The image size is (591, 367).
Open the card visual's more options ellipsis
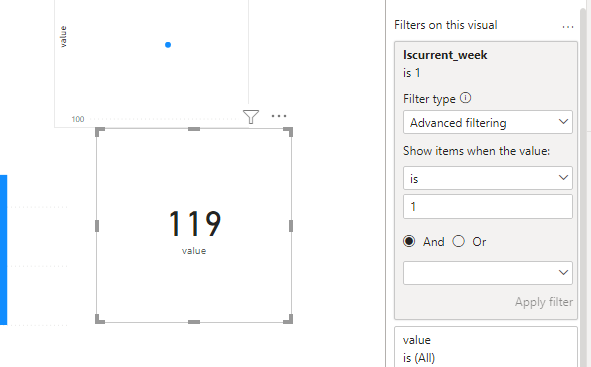[x=279, y=116]
